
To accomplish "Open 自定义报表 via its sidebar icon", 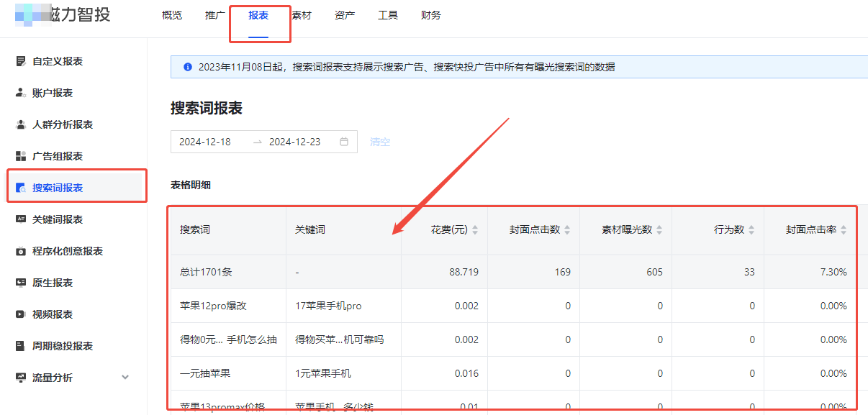I will tap(22, 61).
